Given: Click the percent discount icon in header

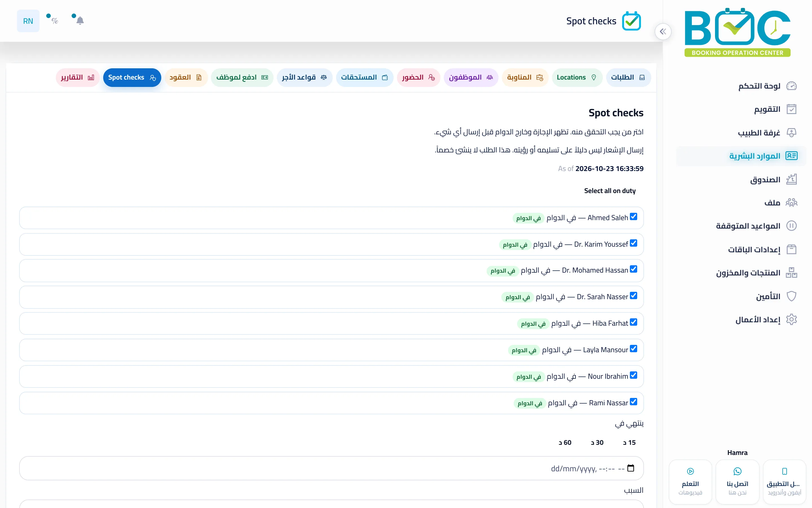Looking at the screenshot, I should [55, 21].
